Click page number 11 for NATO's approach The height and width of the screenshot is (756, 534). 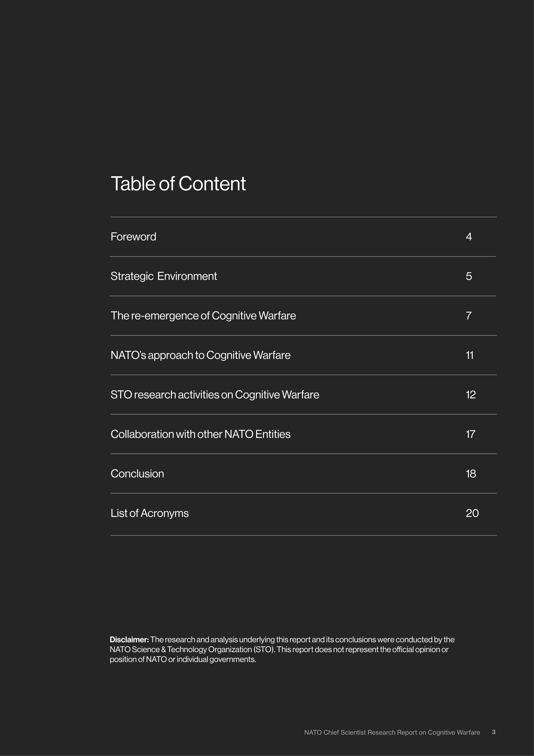469,355
